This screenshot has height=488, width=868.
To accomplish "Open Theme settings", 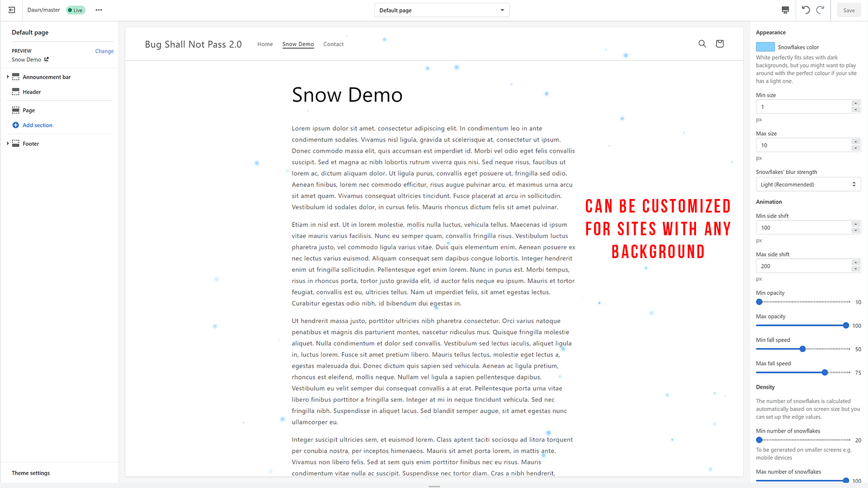I will click(31, 473).
